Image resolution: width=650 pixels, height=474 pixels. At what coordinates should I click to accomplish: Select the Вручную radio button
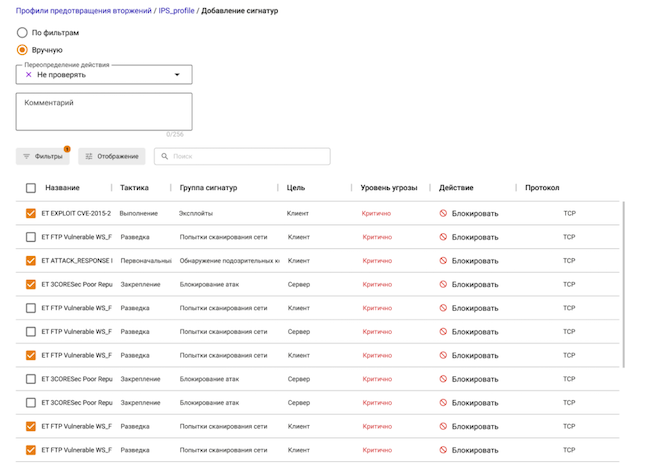[22, 49]
